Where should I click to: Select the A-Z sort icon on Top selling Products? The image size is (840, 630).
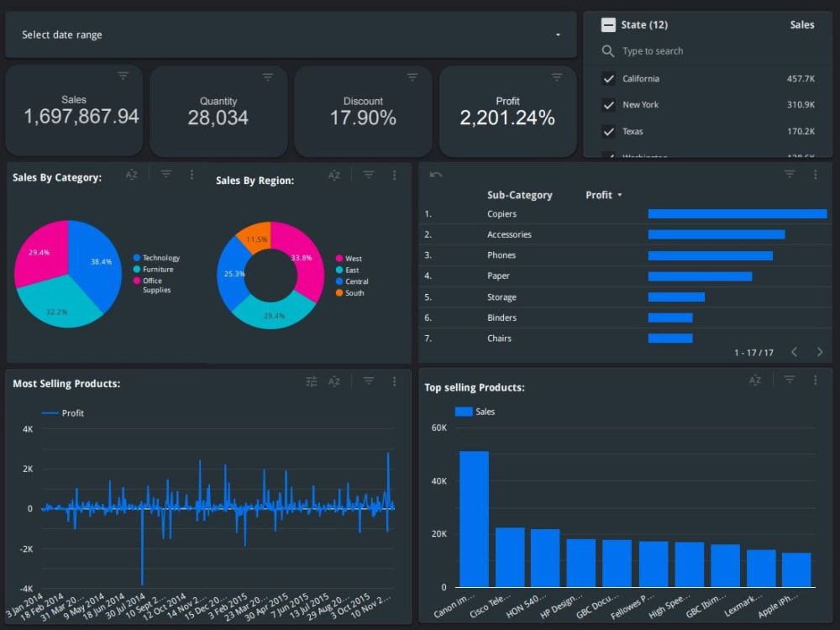coord(754,380)
